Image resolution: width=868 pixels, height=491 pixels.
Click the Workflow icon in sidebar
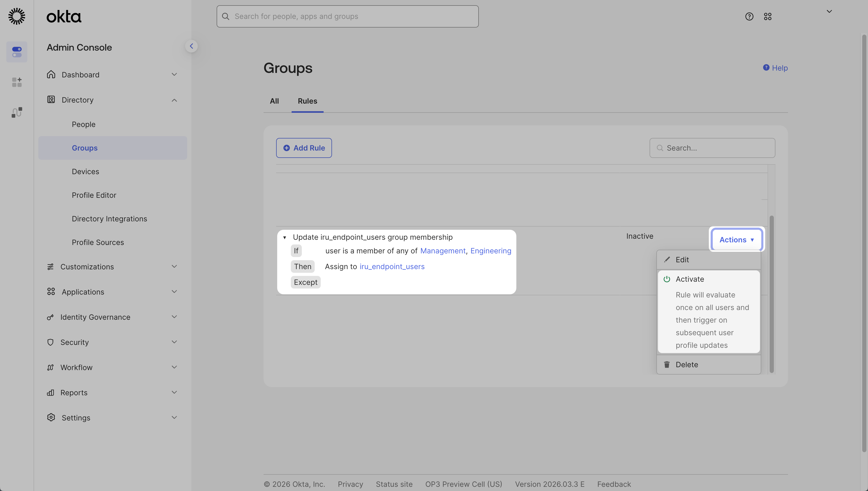click(x=50, y=367)
